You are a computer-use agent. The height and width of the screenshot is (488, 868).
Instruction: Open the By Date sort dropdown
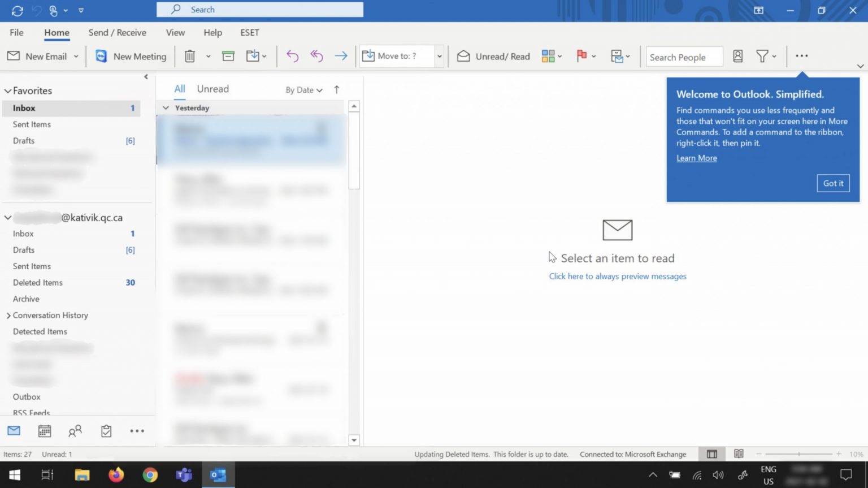304,90
